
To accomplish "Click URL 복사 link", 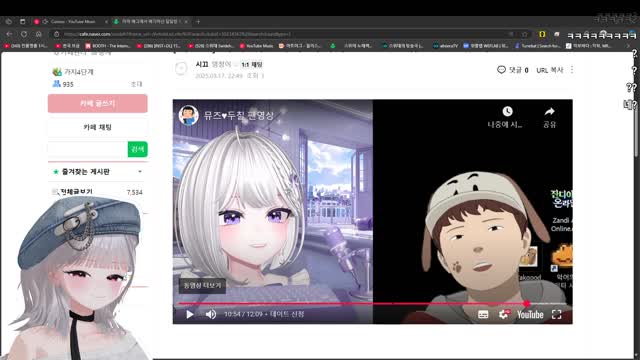I will [550, 70].
